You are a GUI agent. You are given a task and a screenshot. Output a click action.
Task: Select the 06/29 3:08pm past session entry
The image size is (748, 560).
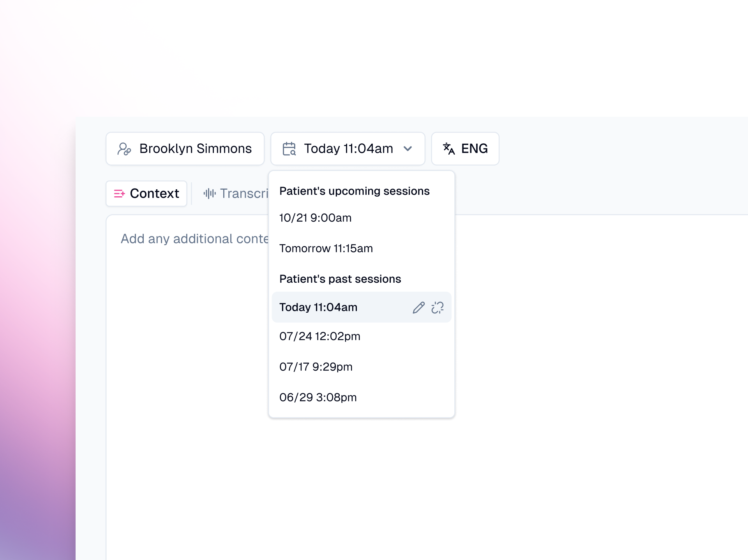(x=318, y=397)
